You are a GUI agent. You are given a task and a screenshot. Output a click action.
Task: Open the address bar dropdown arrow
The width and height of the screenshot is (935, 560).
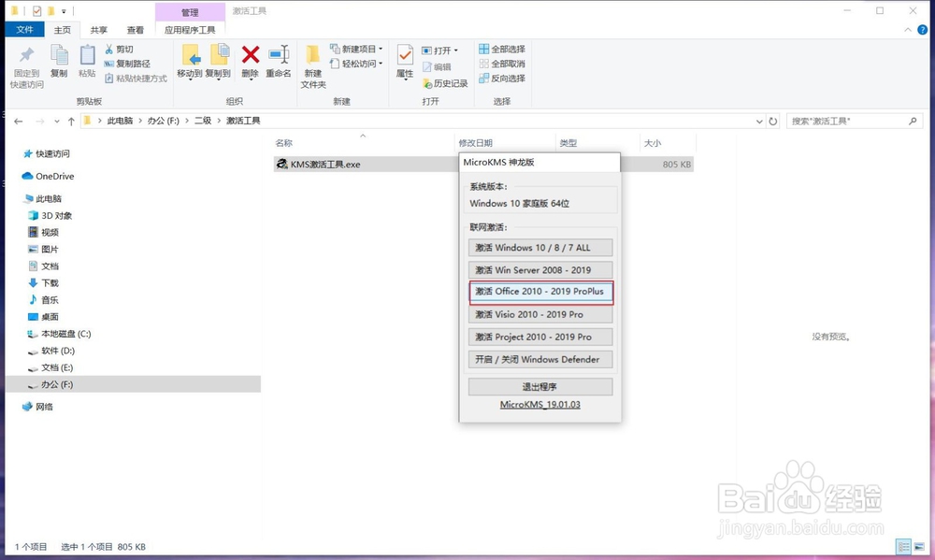point(759,120)
